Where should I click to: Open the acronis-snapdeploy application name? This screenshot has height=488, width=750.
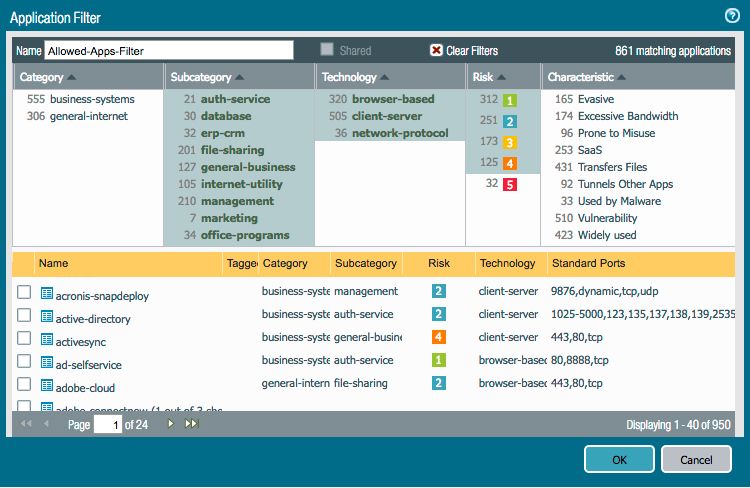[x=102, y=296]
